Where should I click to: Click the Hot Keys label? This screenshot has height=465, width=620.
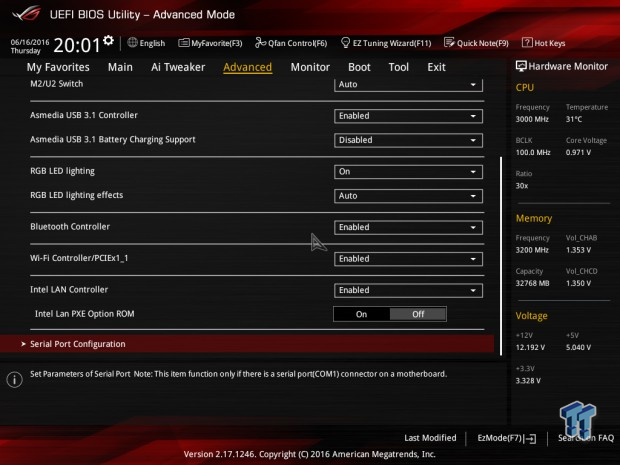(550, 43)
